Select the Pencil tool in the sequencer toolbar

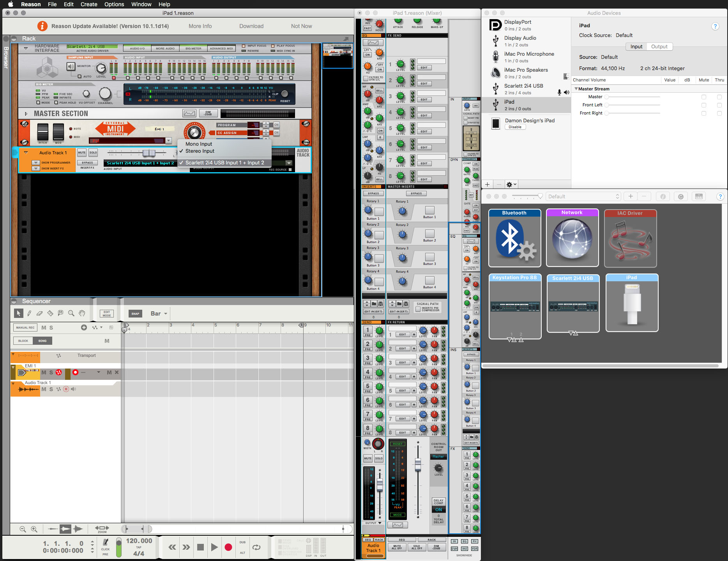tap(29, 313)
